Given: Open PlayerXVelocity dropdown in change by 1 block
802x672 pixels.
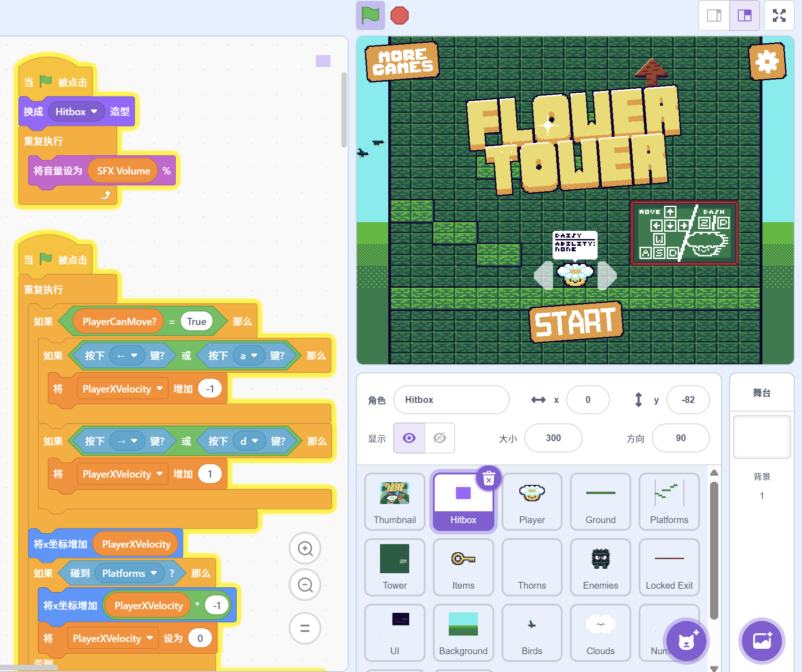Looking at the screenshot, I should tap(122, 474).
